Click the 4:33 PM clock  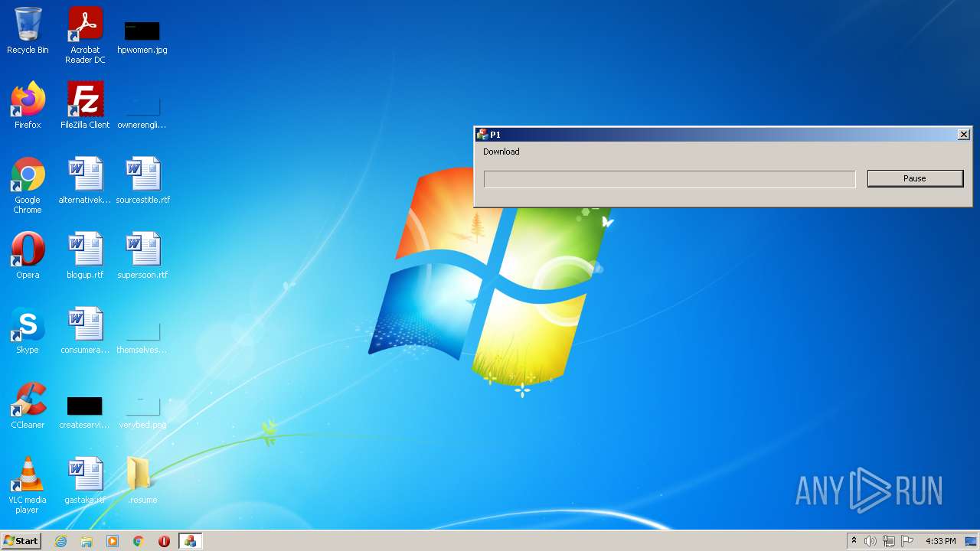click(940, 541)
